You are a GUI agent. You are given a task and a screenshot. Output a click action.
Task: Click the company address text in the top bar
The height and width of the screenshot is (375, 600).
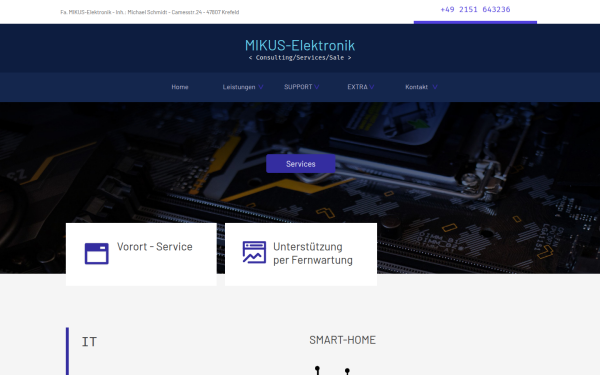(x=150, y=12)
